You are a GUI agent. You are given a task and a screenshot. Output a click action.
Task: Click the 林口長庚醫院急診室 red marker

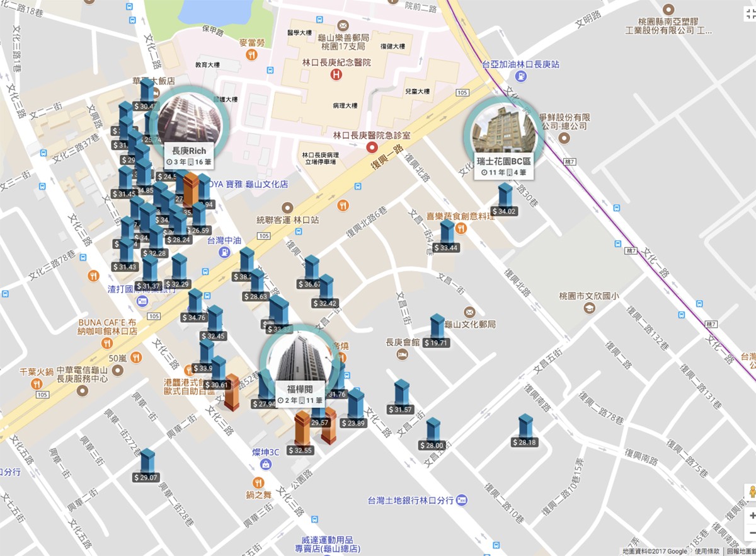coord(372,149)
